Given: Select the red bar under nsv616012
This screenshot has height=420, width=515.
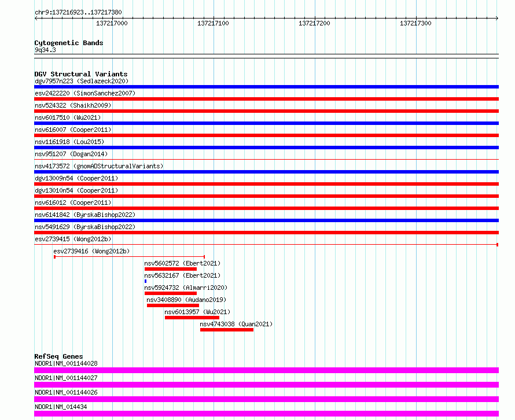Looking at the screenshot, I should [x=266, y=208].
